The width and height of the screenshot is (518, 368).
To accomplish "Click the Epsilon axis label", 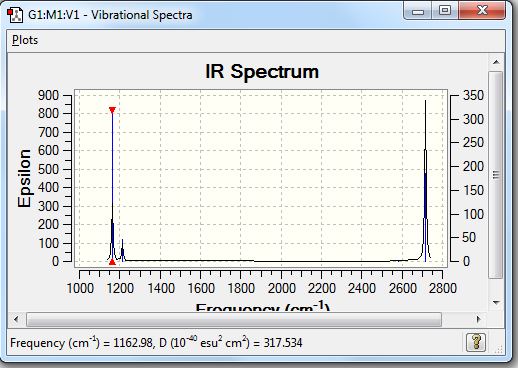I will 24,178.
